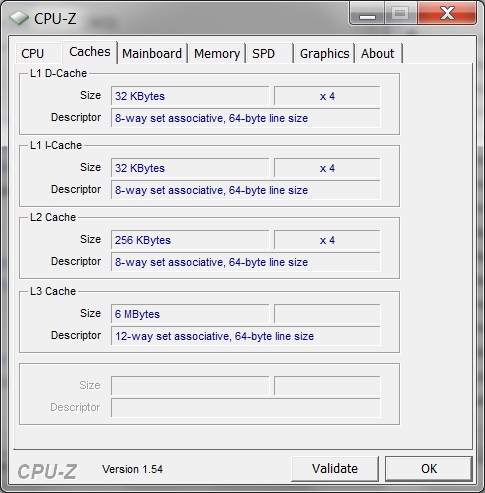Click the Validate button
485x493 pixels.
coord(335,469)
